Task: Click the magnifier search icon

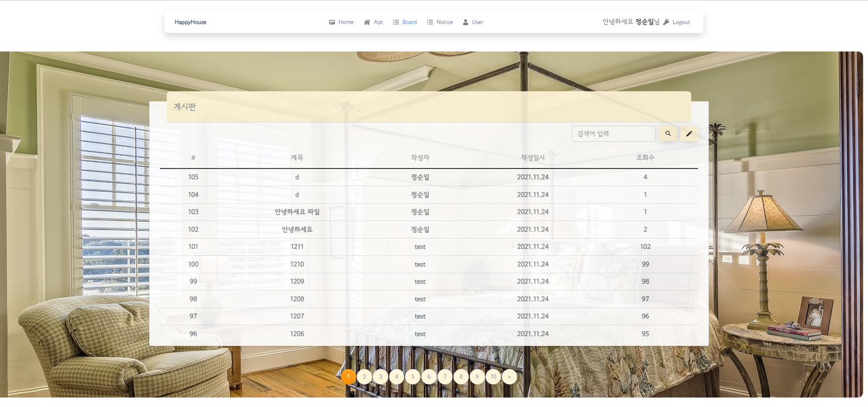Action: [668, 134]
